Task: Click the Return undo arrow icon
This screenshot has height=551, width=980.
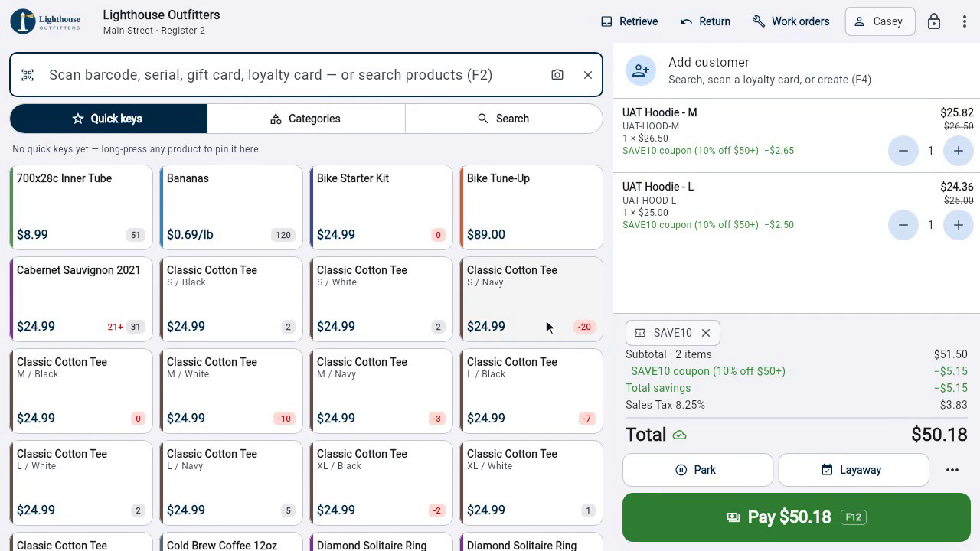Action: pos(686,21)
